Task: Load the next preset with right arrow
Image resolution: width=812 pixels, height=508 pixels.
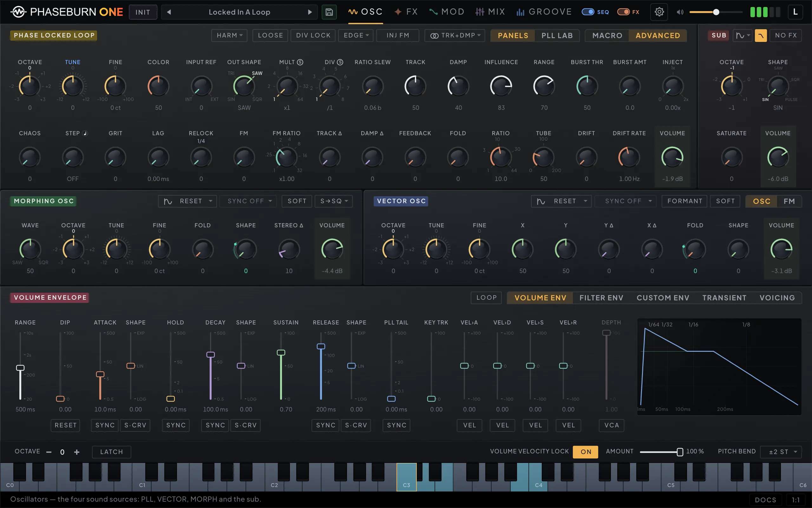Action: coord(310,12)
